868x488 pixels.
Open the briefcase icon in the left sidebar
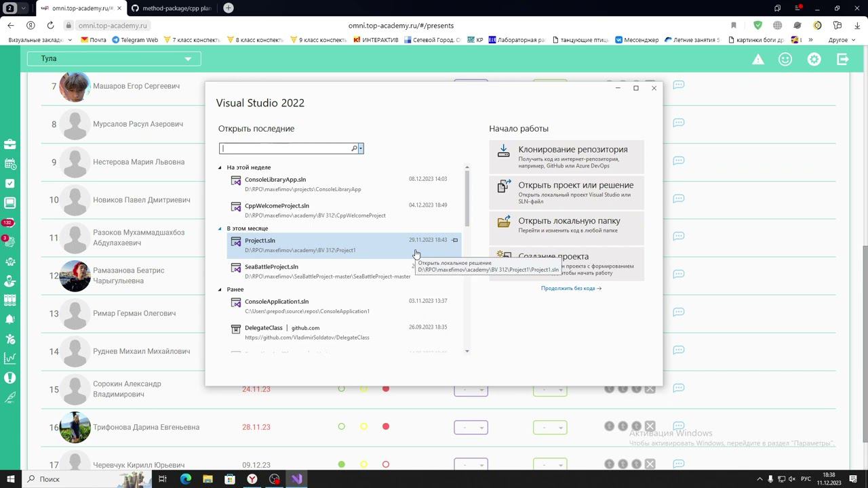[x=10, y=144]
